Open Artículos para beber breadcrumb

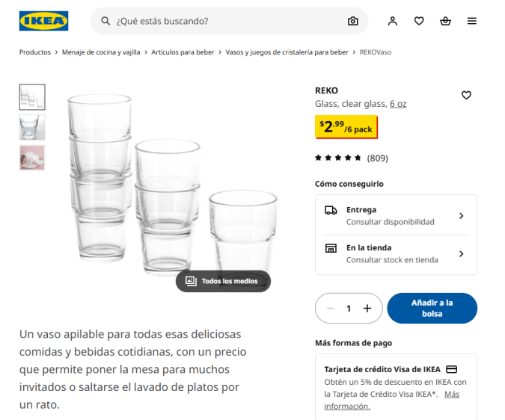coord(183,52)
